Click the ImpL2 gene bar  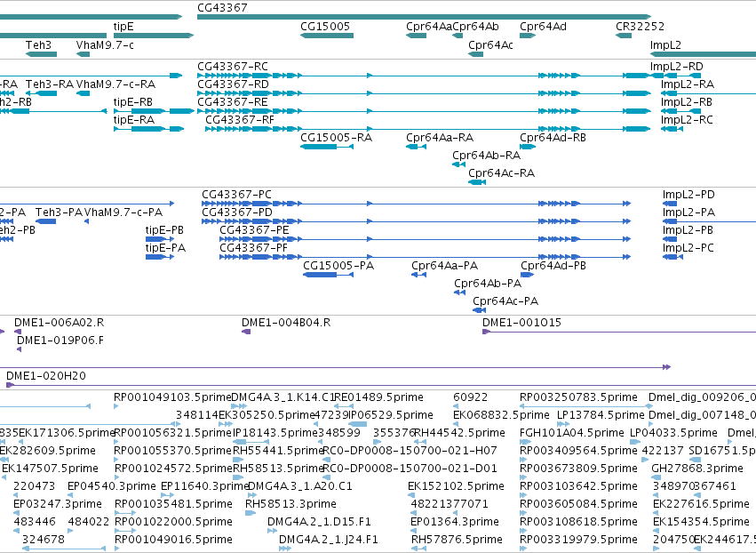(x=703, y=54)
